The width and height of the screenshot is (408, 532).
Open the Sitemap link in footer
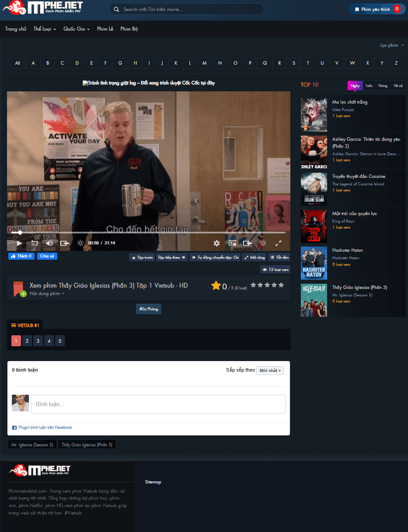[x=153, y=482]
